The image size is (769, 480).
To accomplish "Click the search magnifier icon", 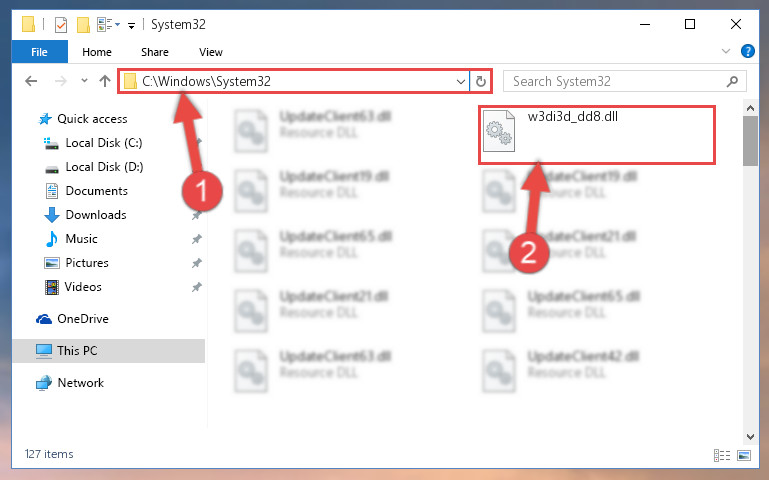I will pos(732,81).
